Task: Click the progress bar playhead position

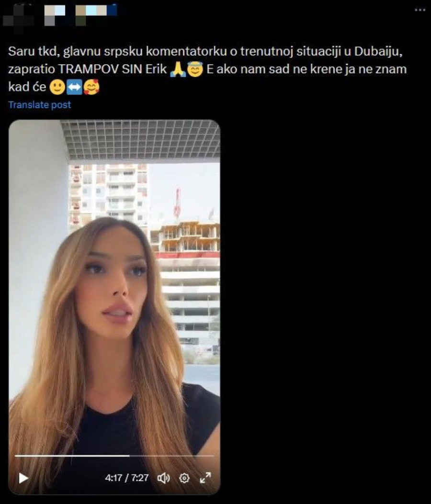Action: tap(129, 456)
